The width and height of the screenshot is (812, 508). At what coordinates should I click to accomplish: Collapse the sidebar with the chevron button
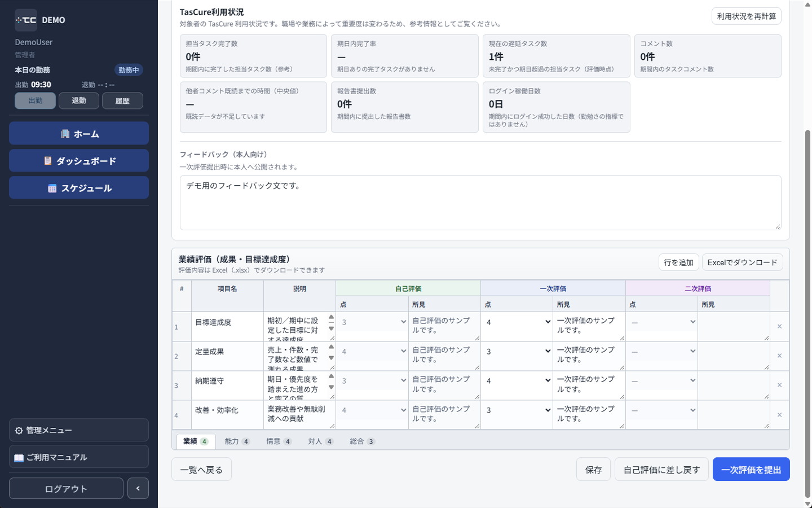coord(138,488)
